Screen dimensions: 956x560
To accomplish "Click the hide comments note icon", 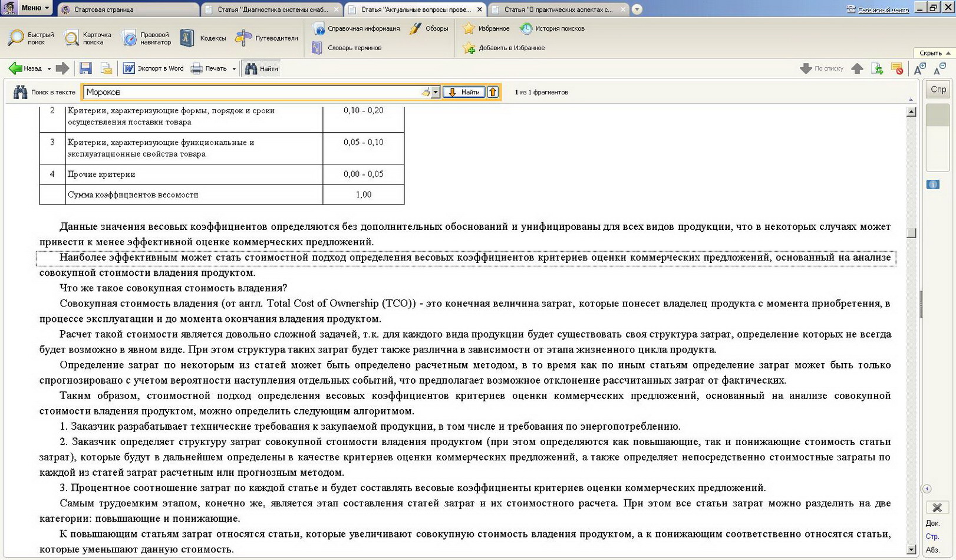I will 897,68.
